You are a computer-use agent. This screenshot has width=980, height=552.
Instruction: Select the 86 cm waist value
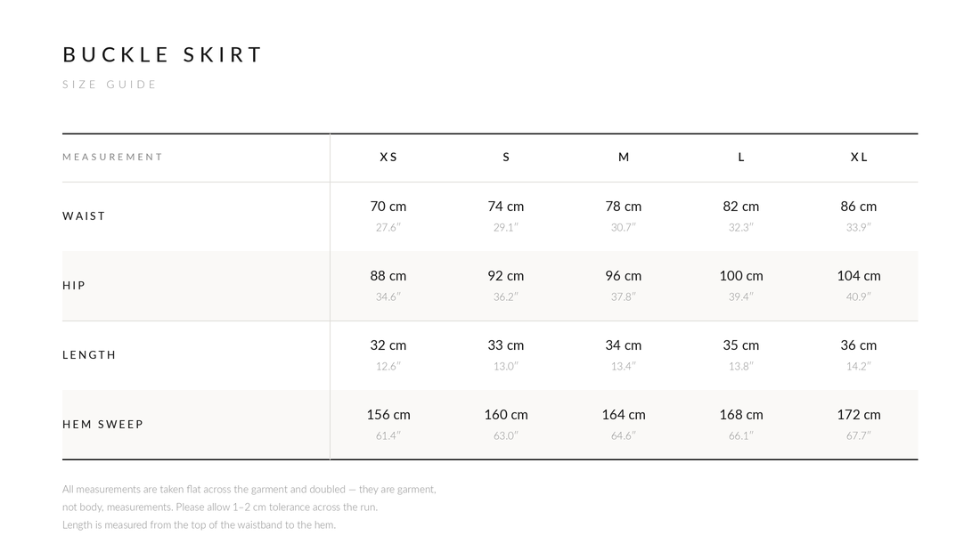(859, 206)
